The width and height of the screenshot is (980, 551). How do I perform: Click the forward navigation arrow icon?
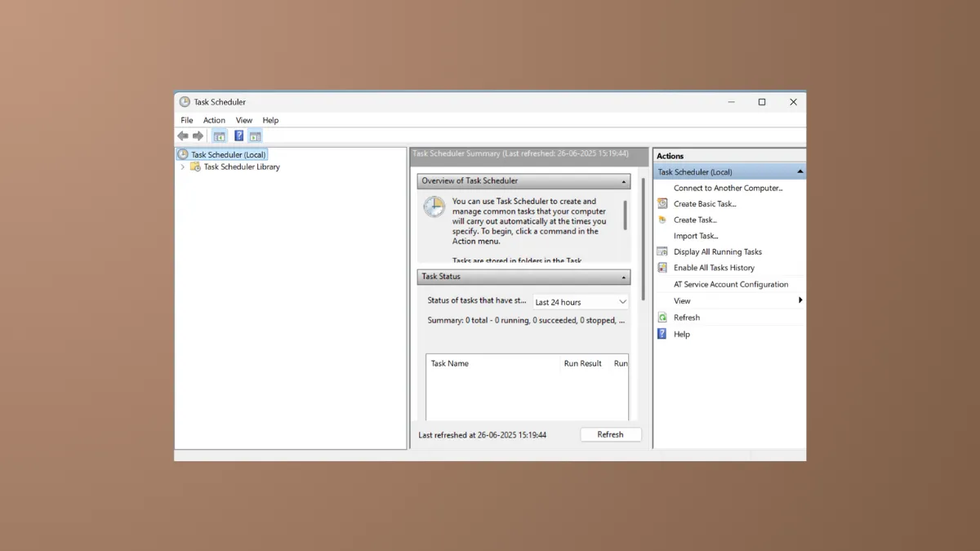tap(198, 136)
